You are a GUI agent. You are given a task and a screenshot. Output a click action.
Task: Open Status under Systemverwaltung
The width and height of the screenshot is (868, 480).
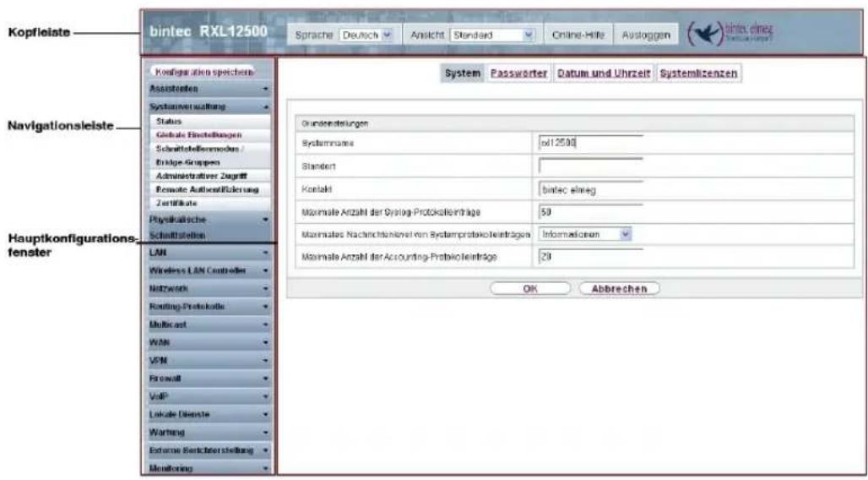(209, 121)
